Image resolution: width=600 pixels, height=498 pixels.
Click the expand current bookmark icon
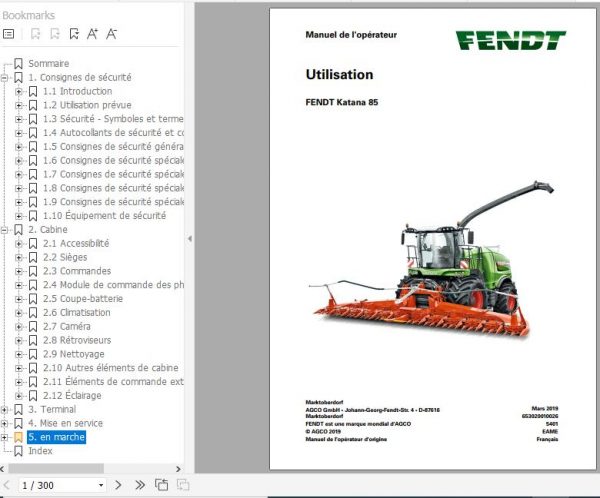pyautogui.click(x=36, y=34)
